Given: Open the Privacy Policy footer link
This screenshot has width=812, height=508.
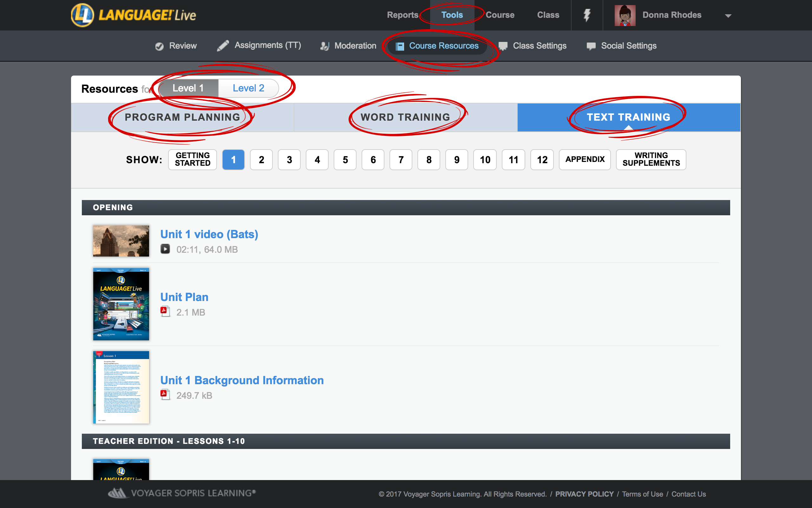Looking at the screenshot, I should pos(584,494).
